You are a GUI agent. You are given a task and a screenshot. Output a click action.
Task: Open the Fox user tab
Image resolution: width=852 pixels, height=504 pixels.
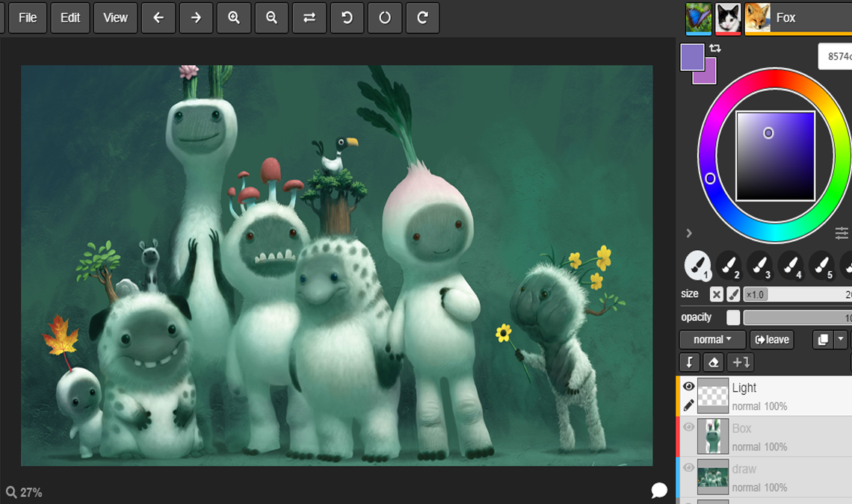point(797,18)
